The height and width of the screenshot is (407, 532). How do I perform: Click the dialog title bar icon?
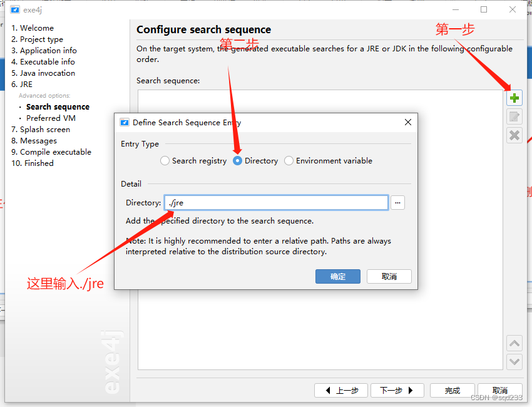125,123
